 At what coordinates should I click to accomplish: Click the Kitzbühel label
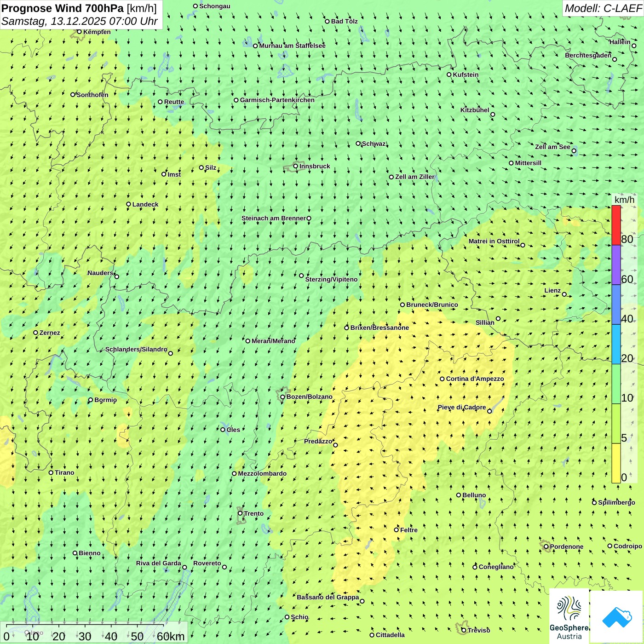click(x=475, y=110)
